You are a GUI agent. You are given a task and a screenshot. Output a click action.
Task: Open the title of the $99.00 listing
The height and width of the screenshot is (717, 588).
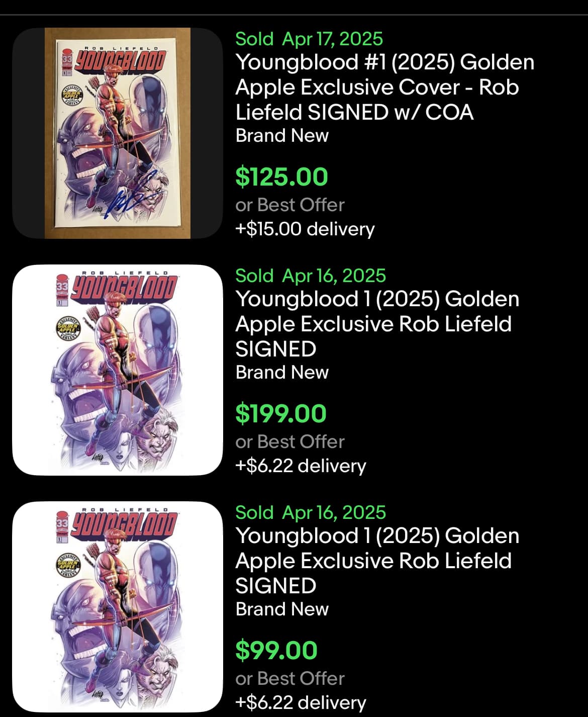pyautogui.click(x=377, y=561)
